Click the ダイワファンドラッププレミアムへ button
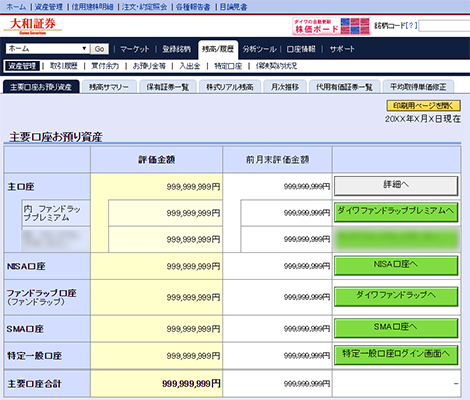470x400 pixels. pos(396,212)
